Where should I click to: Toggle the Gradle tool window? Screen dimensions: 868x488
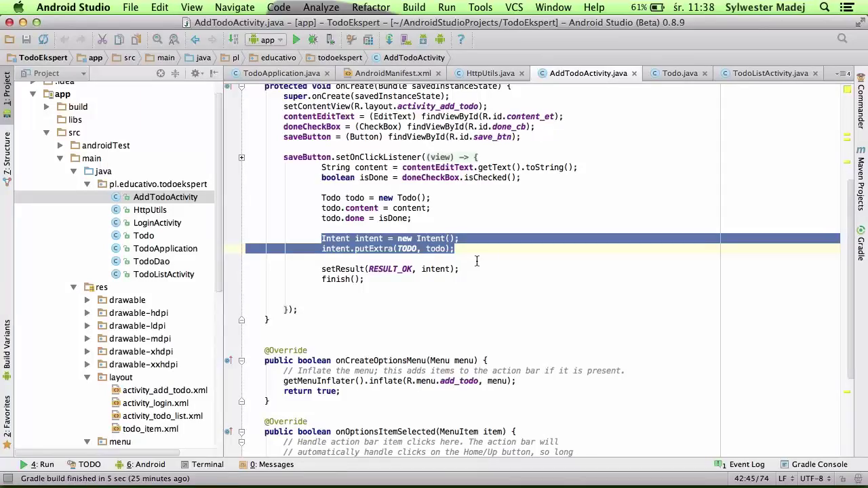(x=861, y=244)
